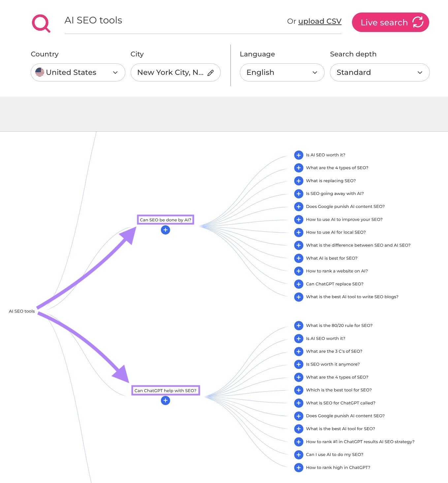Select the "Can SEO be done by AI?" node
The width and height of the screenshot is (448, 483).
click(165, 219)
